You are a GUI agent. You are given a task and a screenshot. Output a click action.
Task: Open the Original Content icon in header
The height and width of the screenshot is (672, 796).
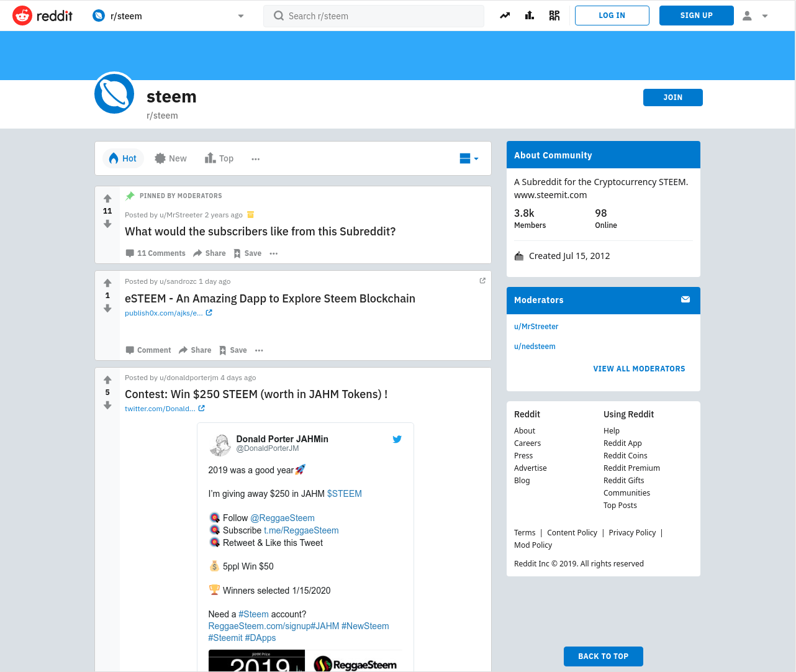[554, 16]
